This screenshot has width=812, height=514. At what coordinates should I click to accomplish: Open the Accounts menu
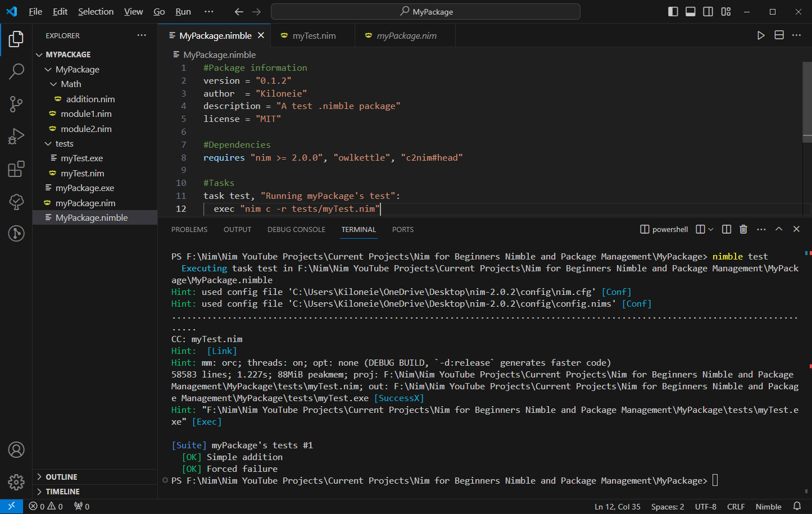pyautogui.click(x=16, y=449)
